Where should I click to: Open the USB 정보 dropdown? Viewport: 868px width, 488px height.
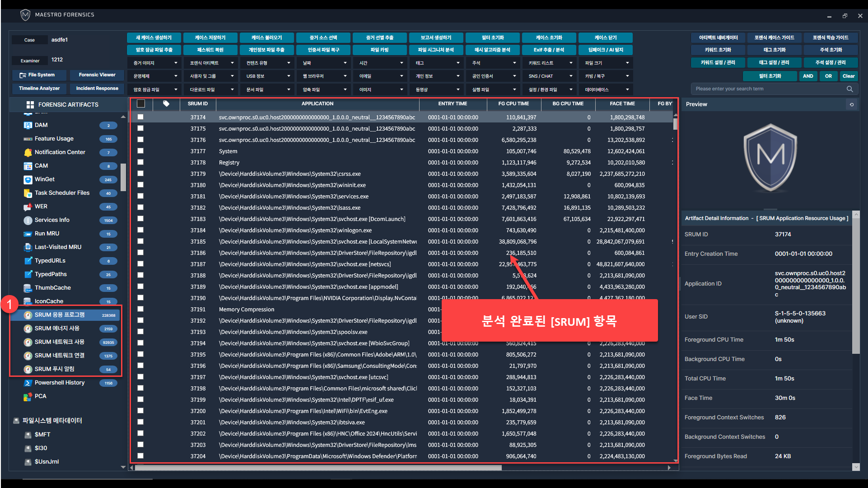pos(268,76)
